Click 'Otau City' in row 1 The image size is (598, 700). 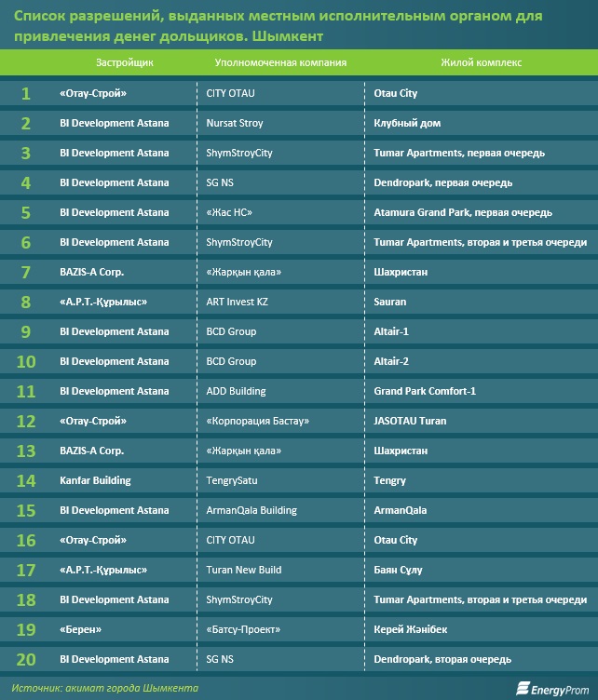(395, 93)
